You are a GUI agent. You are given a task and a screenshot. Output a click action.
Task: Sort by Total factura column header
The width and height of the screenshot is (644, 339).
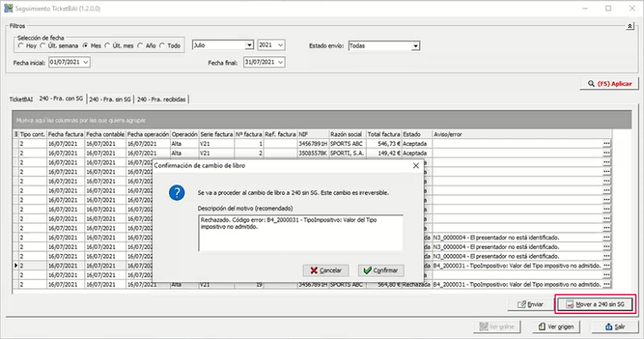[384, 134]
